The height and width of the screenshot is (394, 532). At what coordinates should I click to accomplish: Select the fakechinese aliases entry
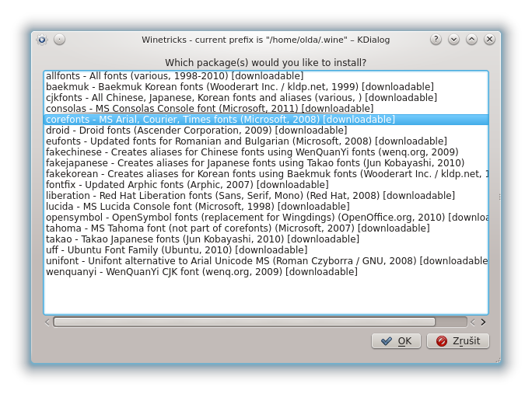click(266, 152)
